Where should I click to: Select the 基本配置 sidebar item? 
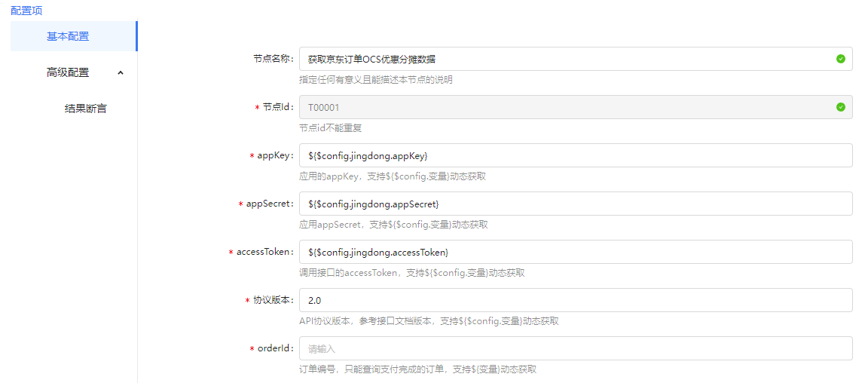(68, 36)
